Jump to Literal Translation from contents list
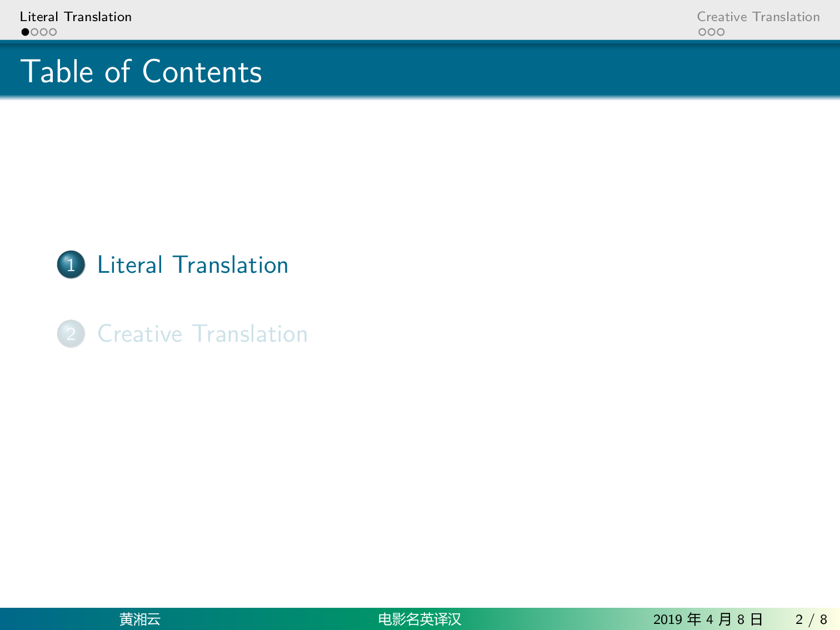The height and width of the screenshot is (630, 840). click(193, 265)
